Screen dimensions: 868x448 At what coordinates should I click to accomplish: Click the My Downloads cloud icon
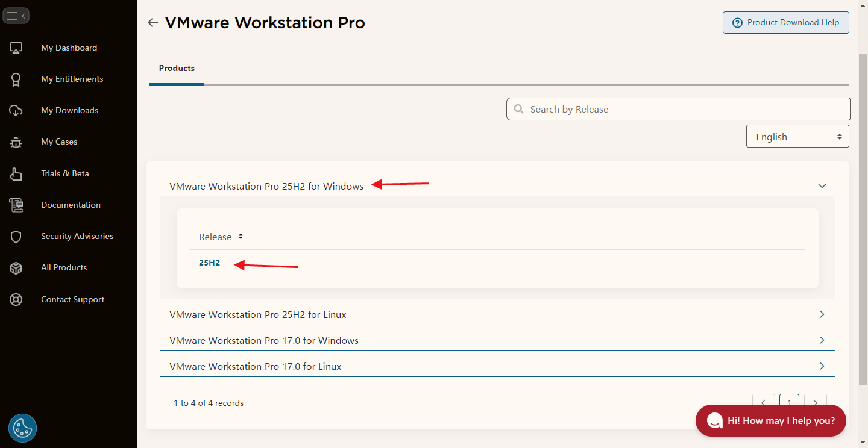16,110
